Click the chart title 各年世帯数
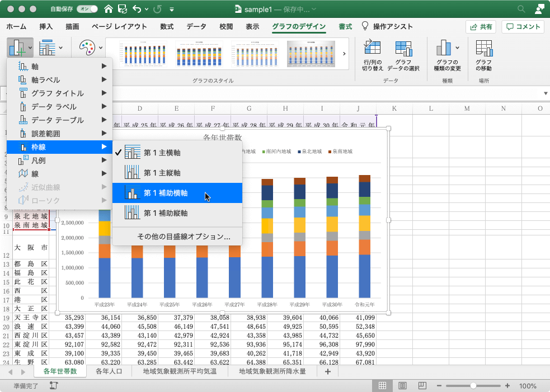This screenshot has width=550, height=392. tap(222, 137)
